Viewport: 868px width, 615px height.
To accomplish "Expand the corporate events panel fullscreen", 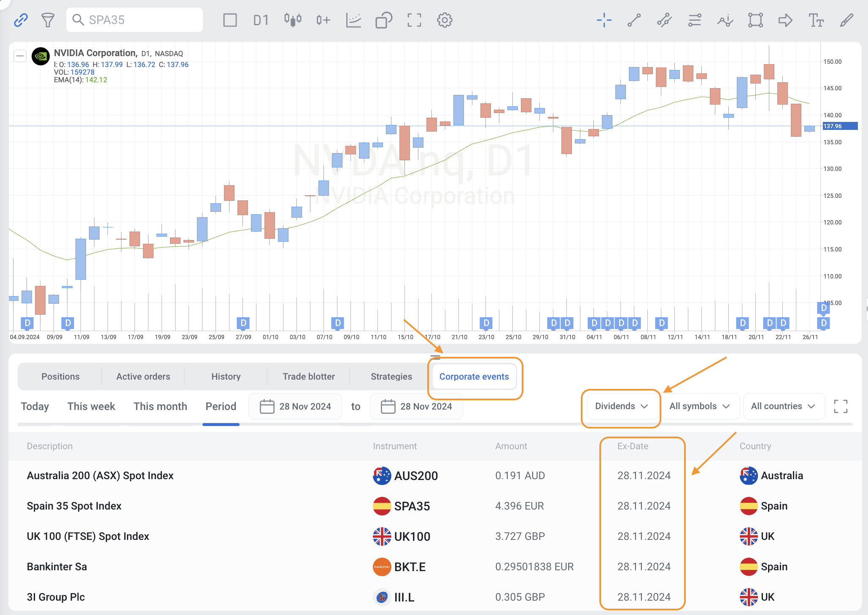I will point(841,406).
